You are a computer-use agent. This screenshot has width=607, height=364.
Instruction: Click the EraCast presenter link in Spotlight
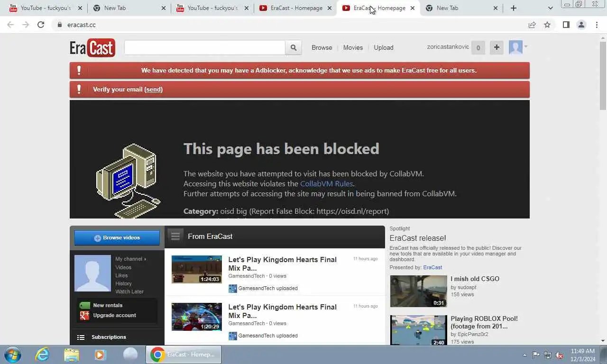pyautogui.click(x=432, y=267)
